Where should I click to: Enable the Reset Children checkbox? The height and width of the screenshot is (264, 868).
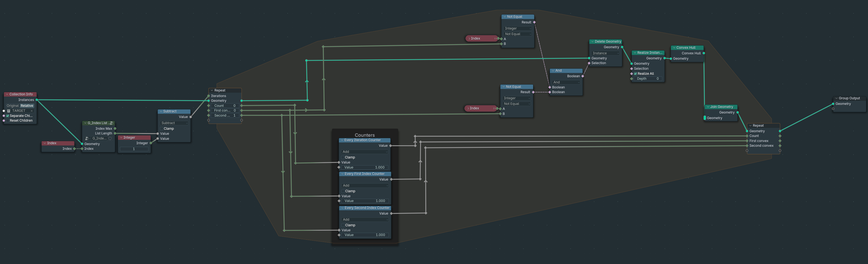click(8, 120)
